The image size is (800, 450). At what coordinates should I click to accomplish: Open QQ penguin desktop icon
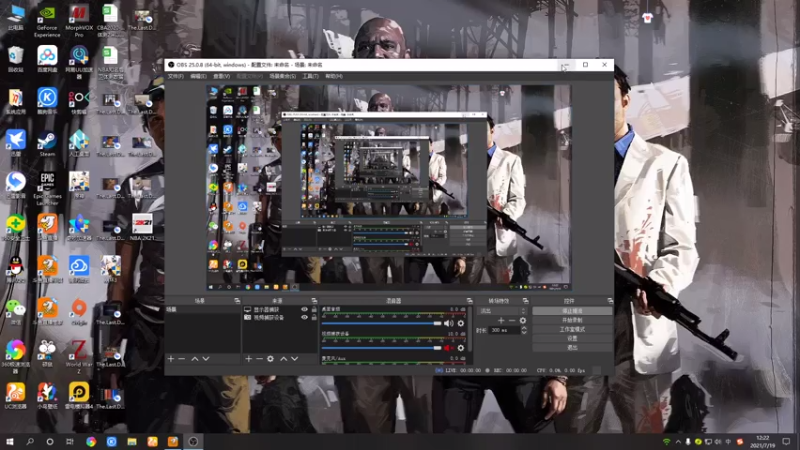point(15,269)
